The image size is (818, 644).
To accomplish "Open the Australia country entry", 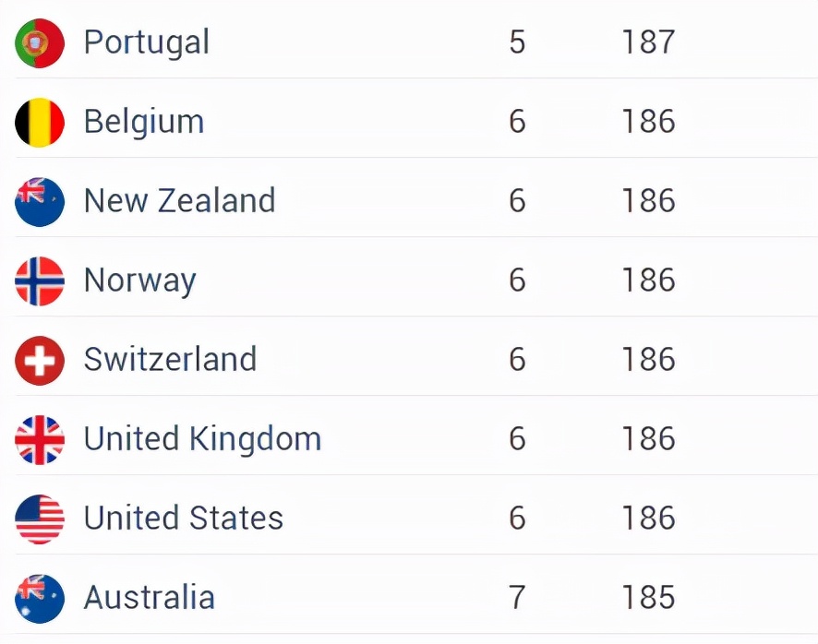I will [x=150, y=597].
